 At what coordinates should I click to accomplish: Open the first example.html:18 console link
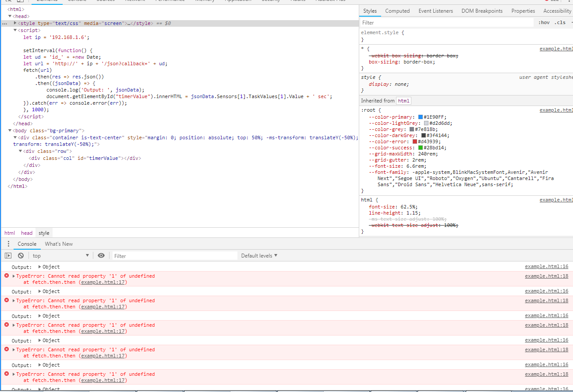click(546, 276)
